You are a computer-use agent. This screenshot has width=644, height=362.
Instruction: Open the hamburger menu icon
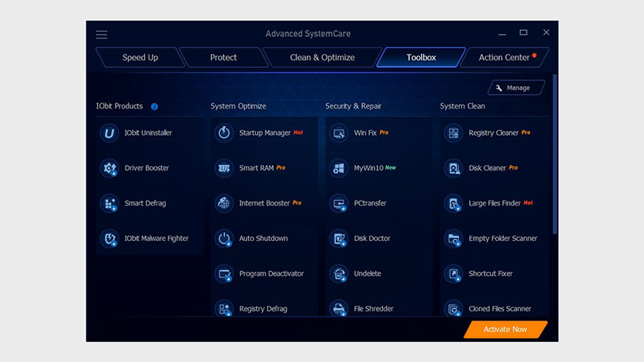tap(102, 35)
